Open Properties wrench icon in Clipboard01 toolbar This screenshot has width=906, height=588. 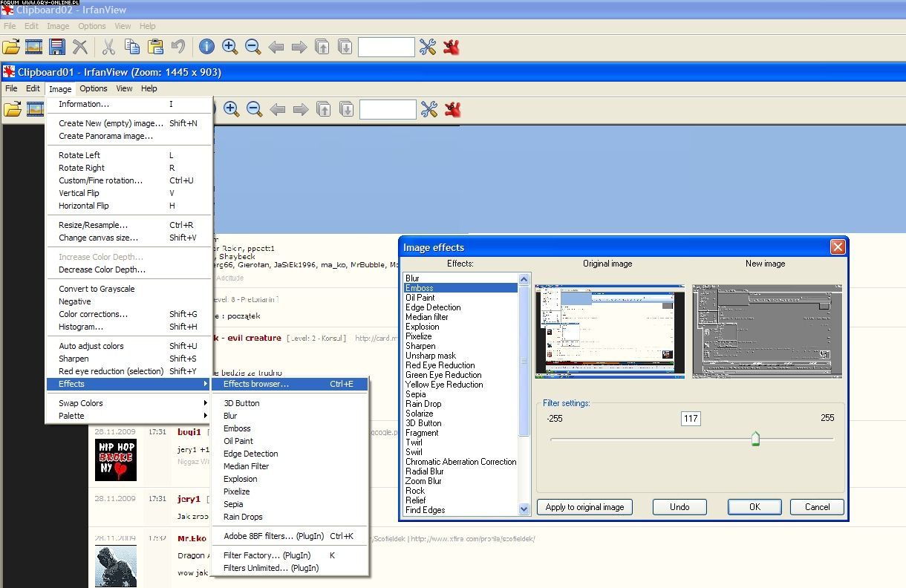[428, 110]
